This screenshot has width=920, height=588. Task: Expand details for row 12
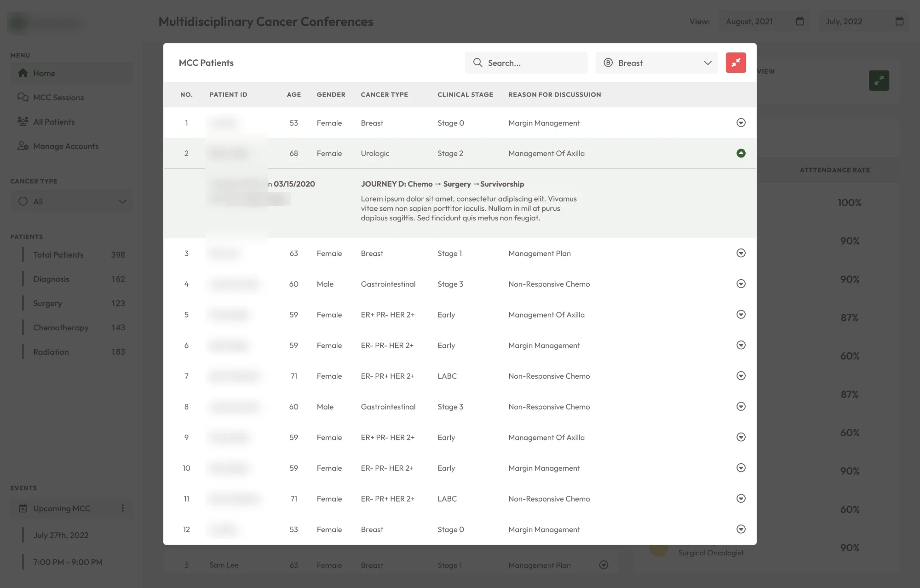741,529
